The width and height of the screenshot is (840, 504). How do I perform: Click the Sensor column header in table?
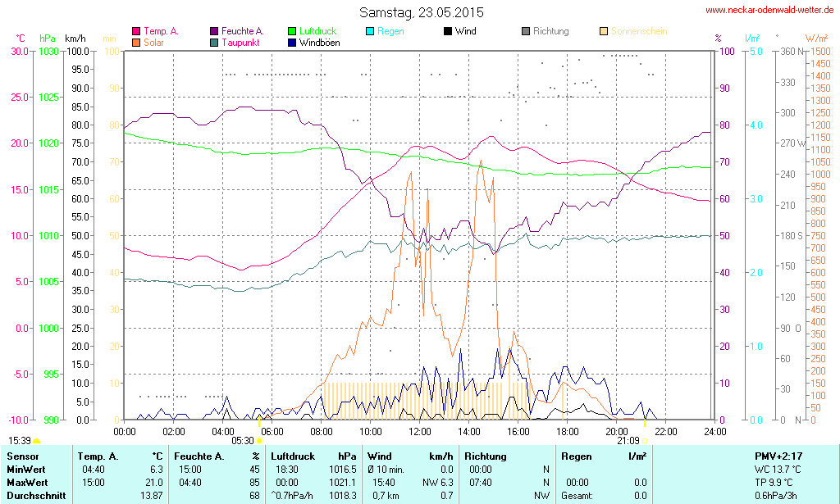click(21, 456)
